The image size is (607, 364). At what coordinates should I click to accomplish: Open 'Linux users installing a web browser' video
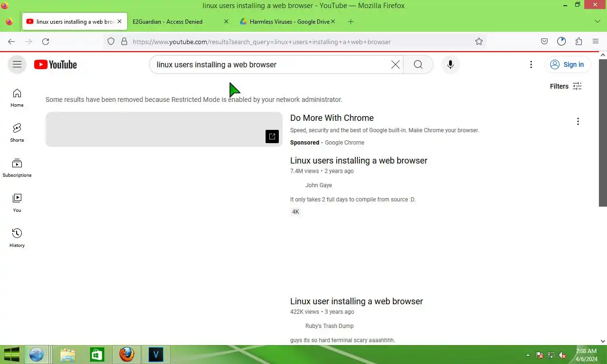[359, 161]
